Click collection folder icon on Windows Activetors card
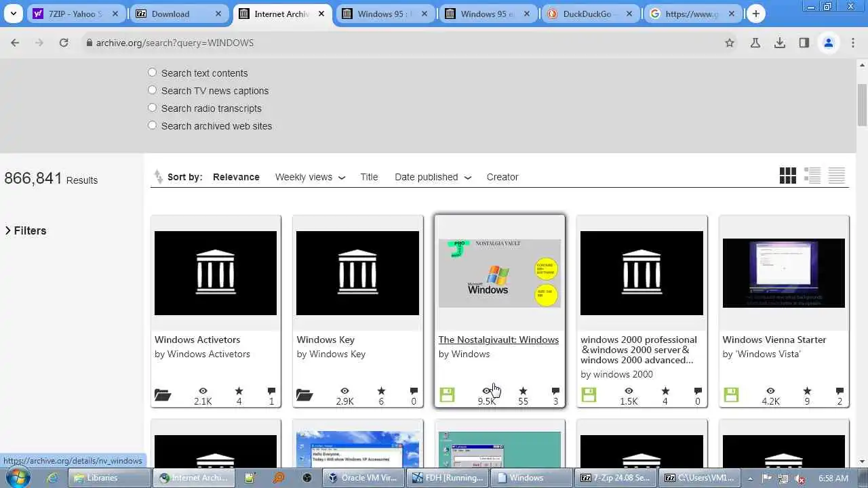The width and height of the screenshot is (868, 488). tap(163, 395)
